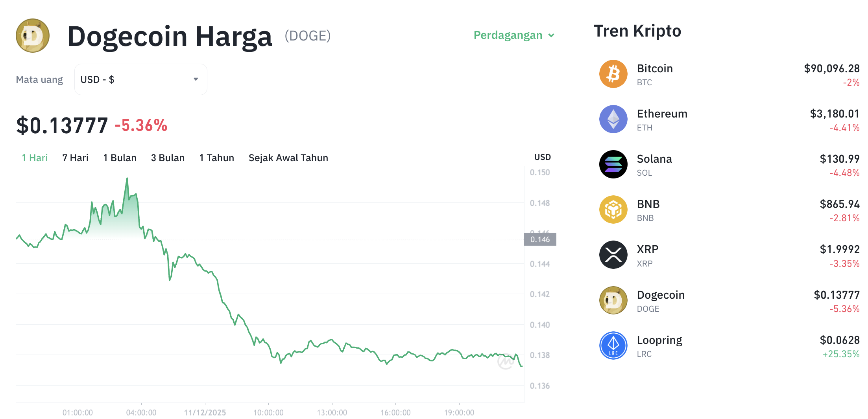Open the Bitcoin name link
The width and height of the screenshot is (868, 419).
pyautogui.click(x=655, y=68)
